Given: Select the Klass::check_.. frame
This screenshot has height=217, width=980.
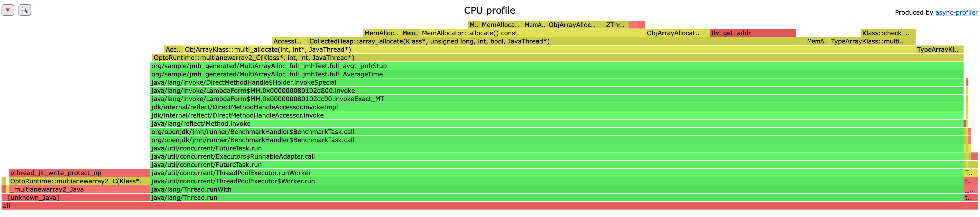Looking at the screenshot, I should [x=887, y=33].
